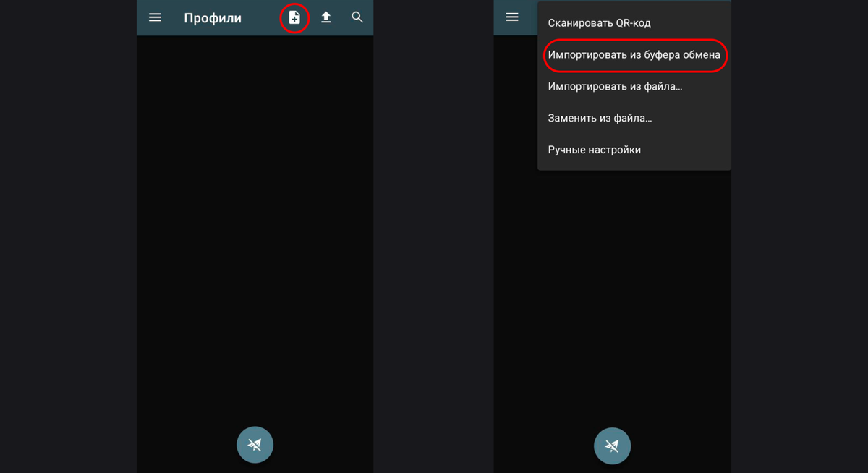Viewport: 868px width, 473px height.
Task: Tap the round connect button under Профили screen
Action: coord(255,445)
